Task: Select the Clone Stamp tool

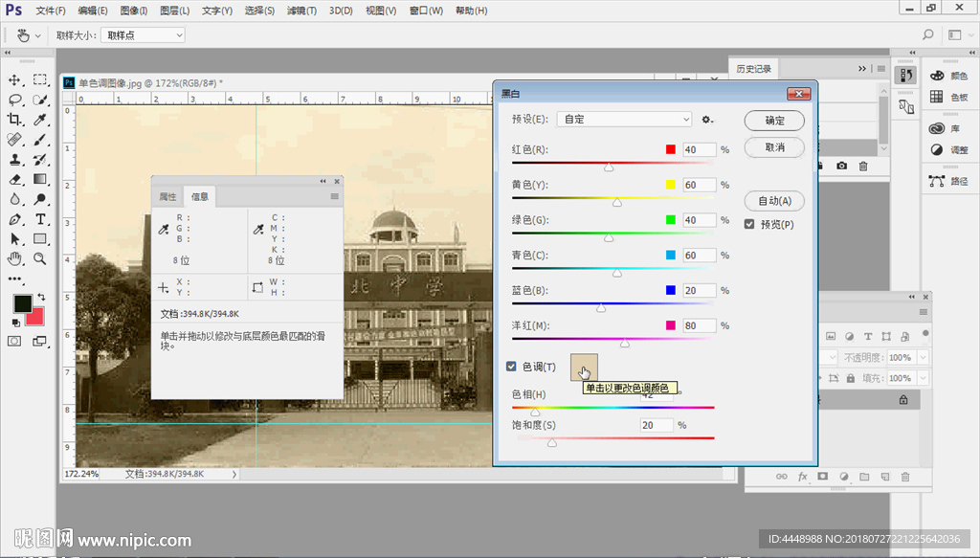Action: [x=15, y=160]
